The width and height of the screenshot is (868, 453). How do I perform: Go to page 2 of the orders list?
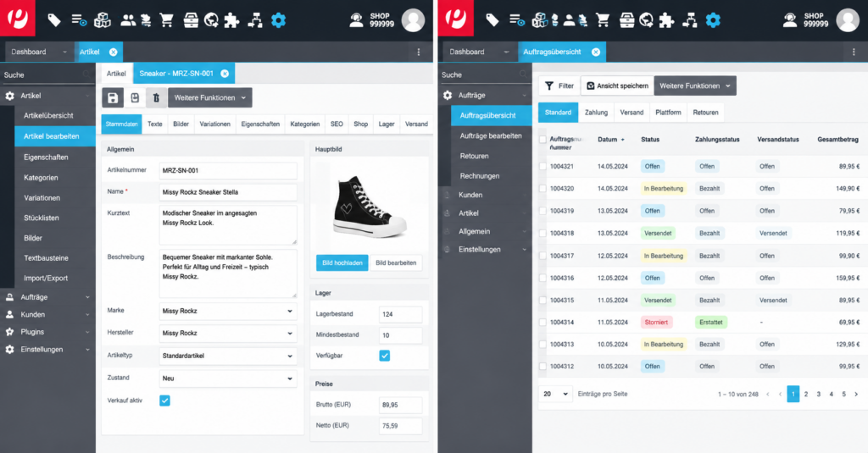coord(806,395)
